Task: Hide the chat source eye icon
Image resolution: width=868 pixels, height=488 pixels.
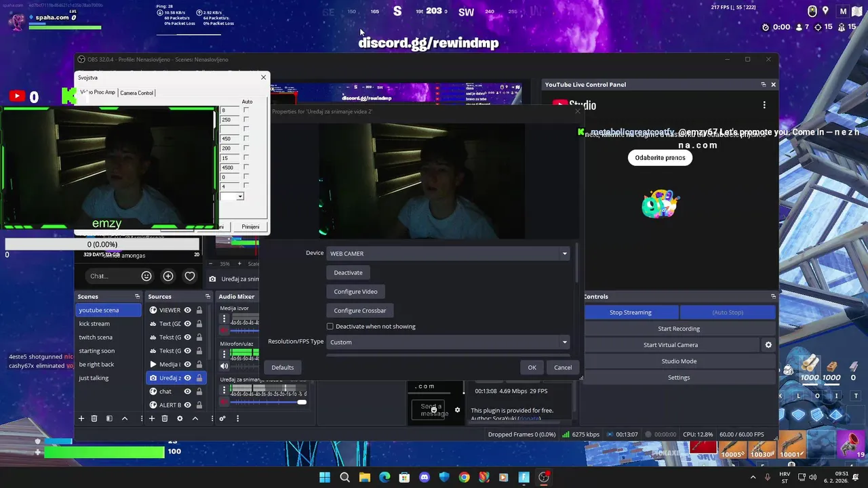Action: (x=188, y=391)
